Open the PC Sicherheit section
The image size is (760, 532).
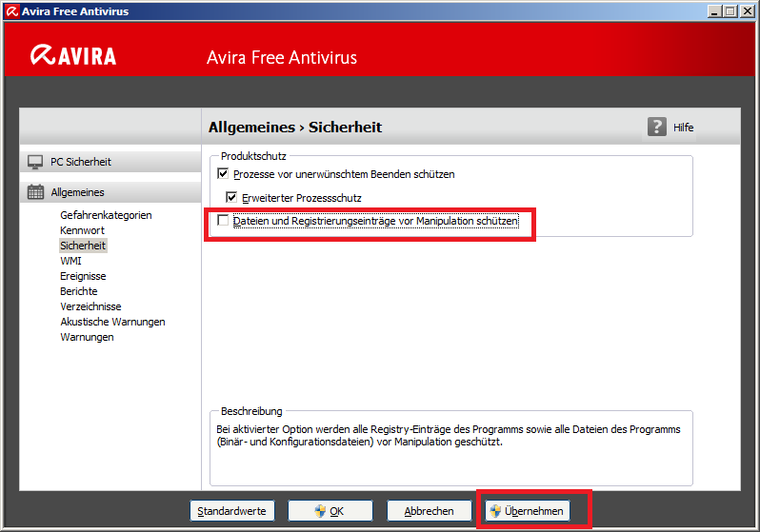coord(110,162)
